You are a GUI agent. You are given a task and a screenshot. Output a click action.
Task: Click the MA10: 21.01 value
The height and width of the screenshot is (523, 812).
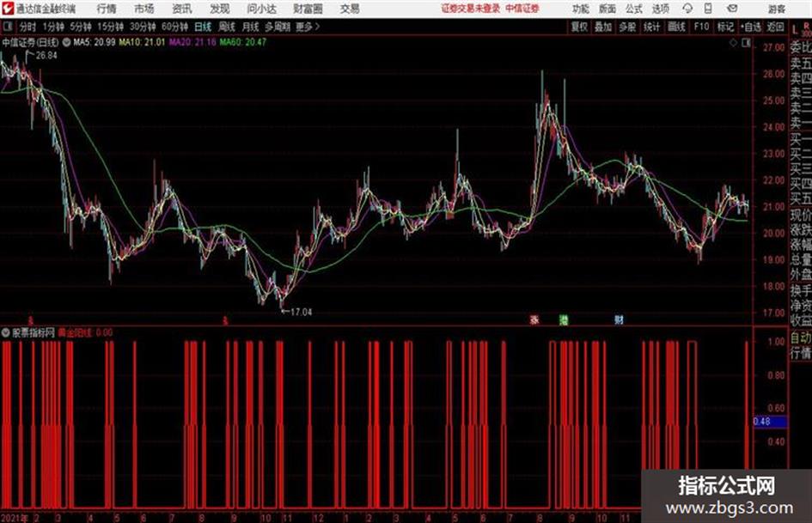pos(142,42)
